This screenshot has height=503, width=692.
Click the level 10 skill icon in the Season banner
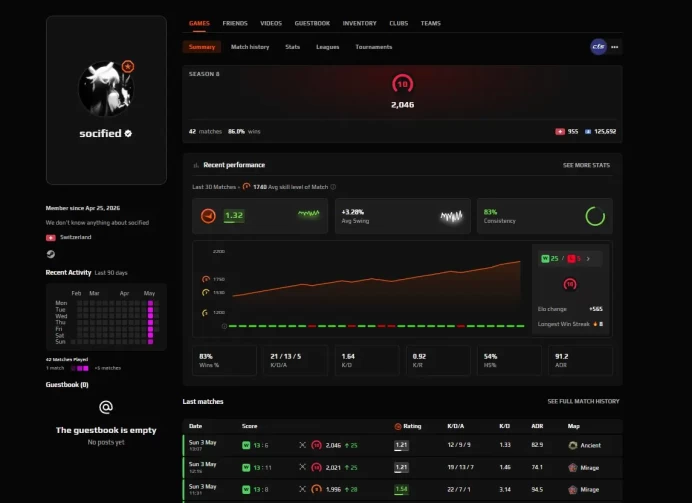point(402,84)
